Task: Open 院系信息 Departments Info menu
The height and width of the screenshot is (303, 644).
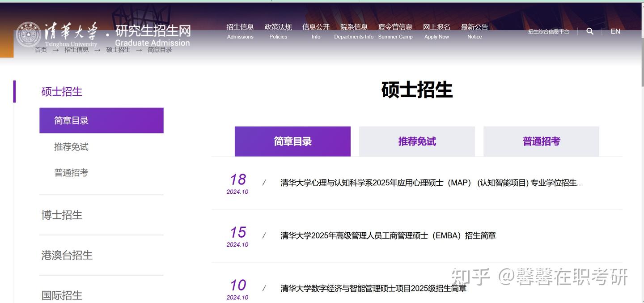Action: [x=354, y=31]
